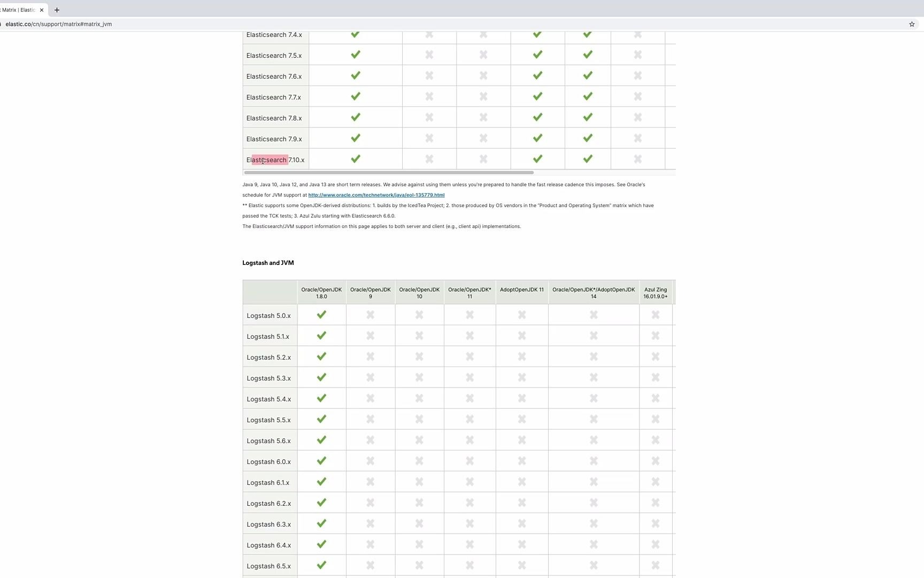Open the Oracle JVM support schedule link
Screen dimensions: 924x578
(x=376, y=195)
